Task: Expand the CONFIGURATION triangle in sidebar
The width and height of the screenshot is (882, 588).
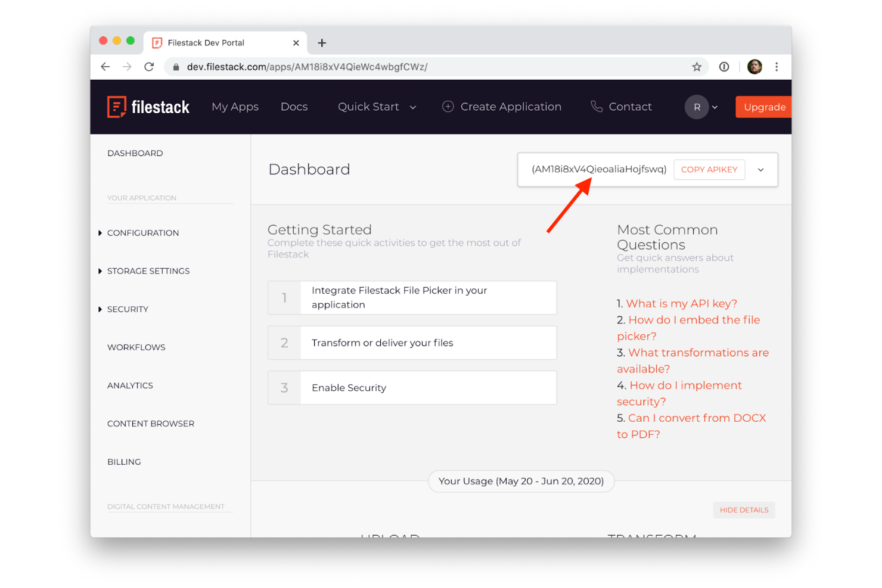Action: (100, 233)
